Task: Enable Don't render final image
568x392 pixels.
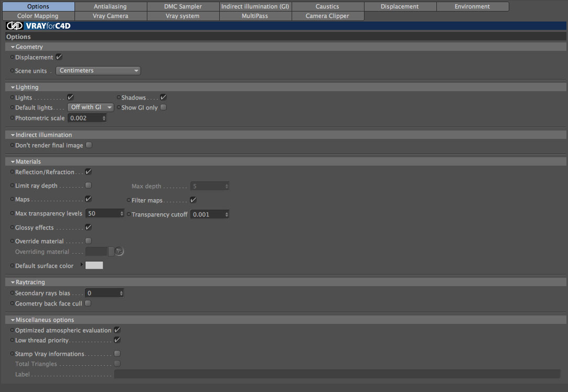Action: tap(89, 145)
